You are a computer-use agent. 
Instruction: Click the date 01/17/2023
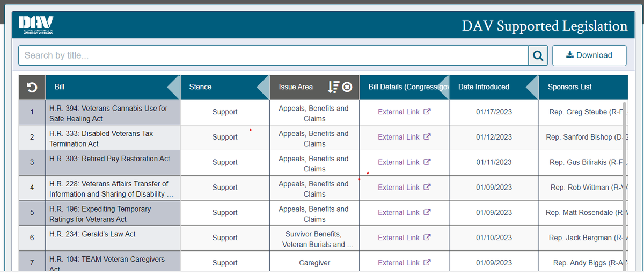click(x=494, y=112)
